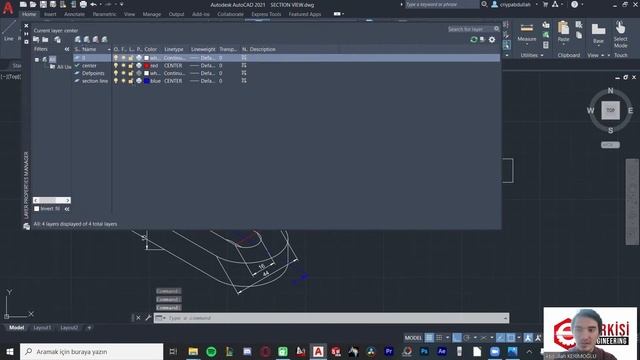This screenshot has height=360, width=640.
Task: Open File Explorer from the taskbar
Action: (x=193, y=351)
